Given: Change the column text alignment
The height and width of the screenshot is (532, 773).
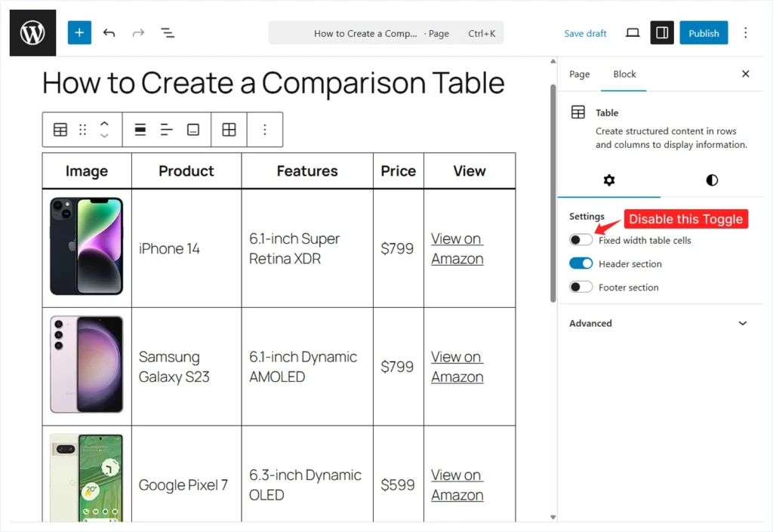Looking at the screenshot, I should tap(167, 130).
